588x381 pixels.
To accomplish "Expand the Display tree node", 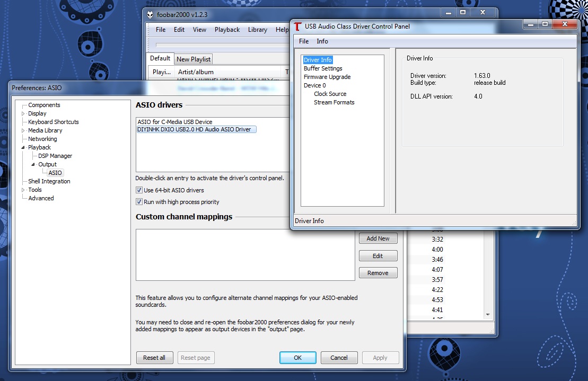I will click(x=23, y=113).
